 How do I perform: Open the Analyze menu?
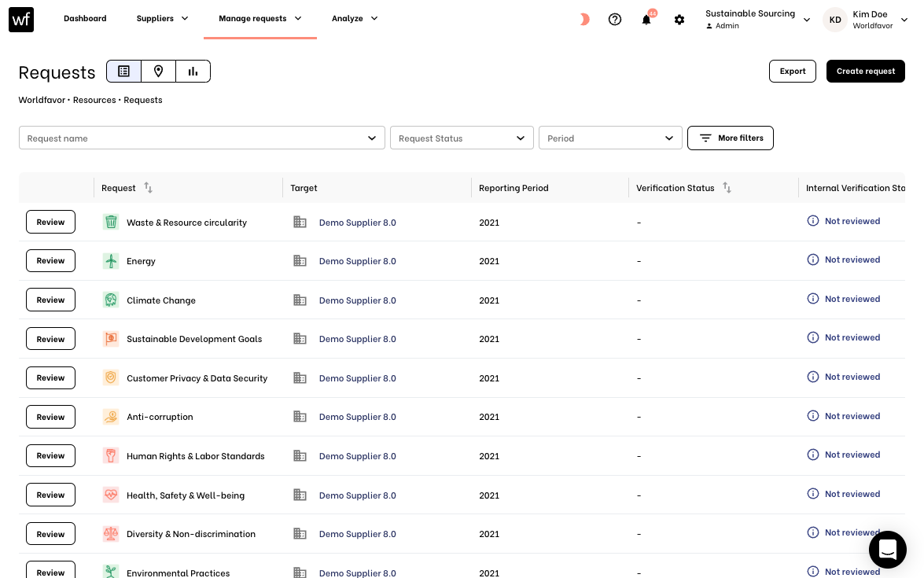[355, 19]
